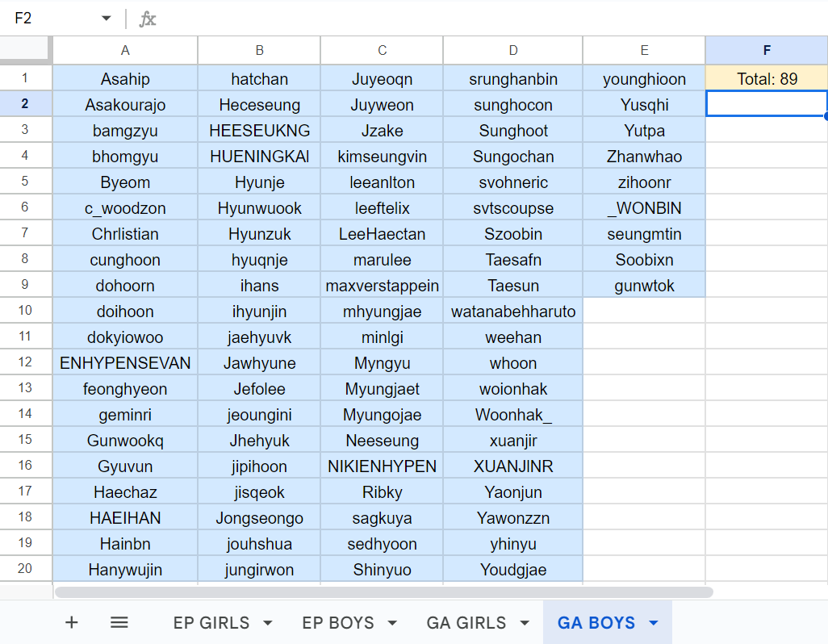Screen dimensions: 828x644
Task: Open the GA GIRLS tab dropdown arrow
Action: (x=525, y=623)
